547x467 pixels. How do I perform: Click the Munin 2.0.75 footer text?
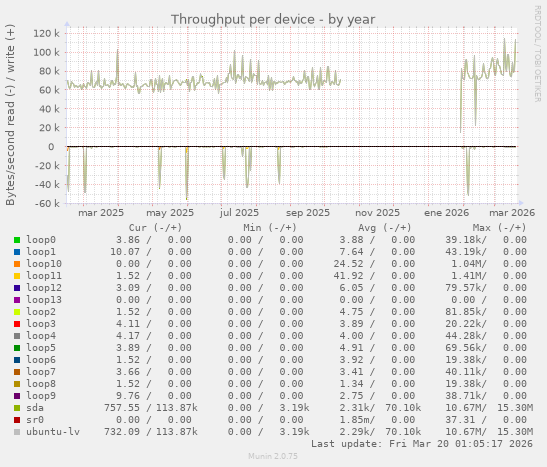click(x=273, y=456)
